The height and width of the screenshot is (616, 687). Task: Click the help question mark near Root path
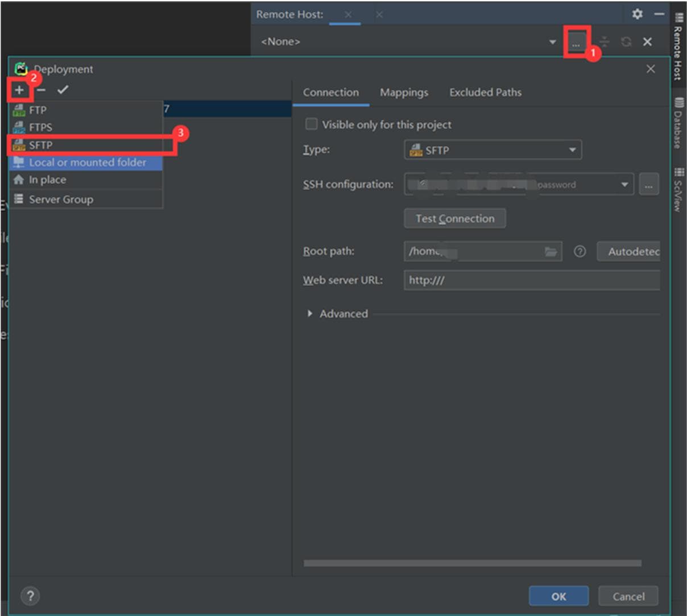click(580, 251)
